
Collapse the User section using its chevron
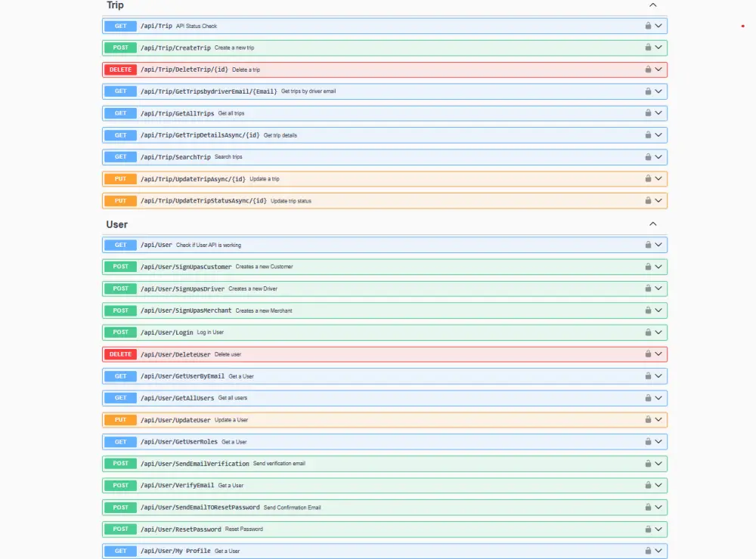pyautogui.click(x=652, y=224)
